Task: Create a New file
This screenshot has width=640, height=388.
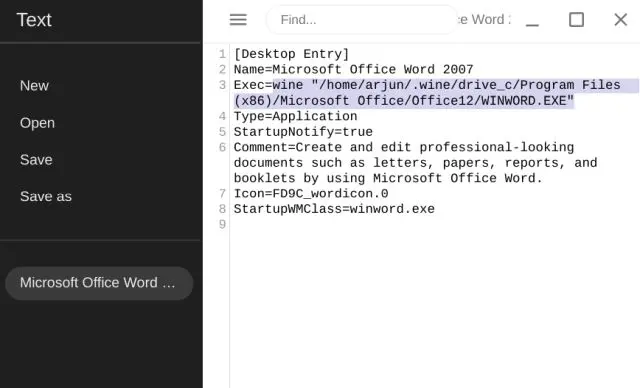Action: pyautogui.click(x=34, y=86)
